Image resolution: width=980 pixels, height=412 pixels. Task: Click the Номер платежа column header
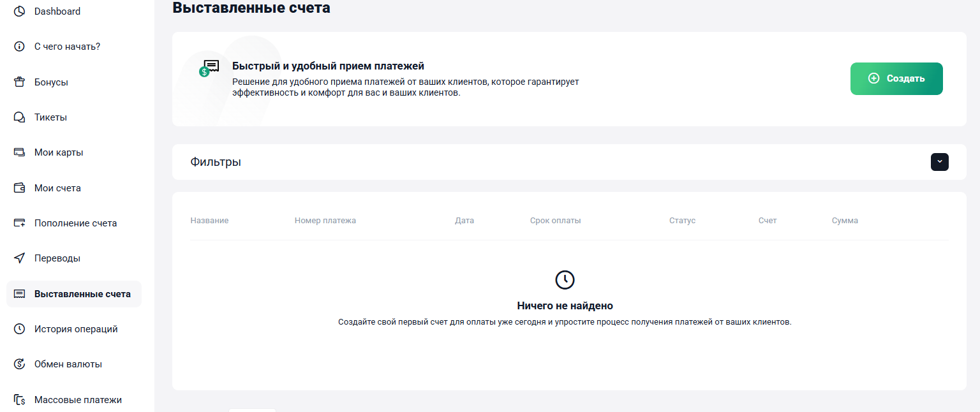(x=325, y=221)
